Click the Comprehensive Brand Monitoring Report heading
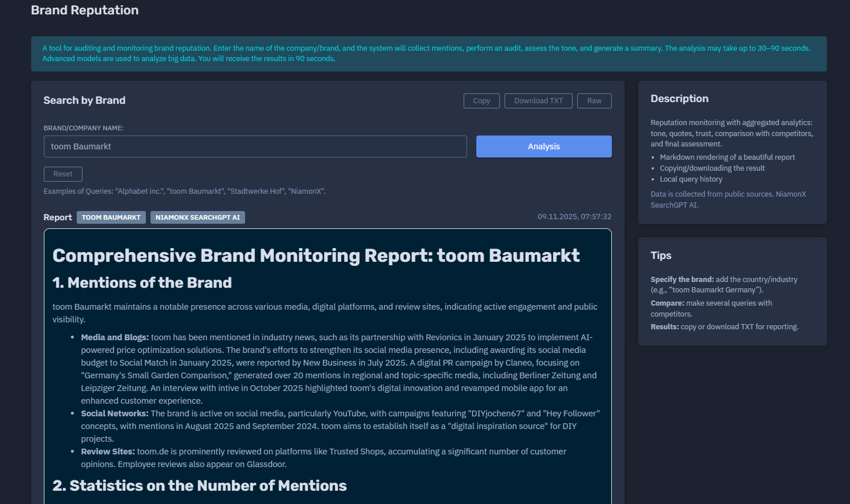Viewport: 850px width, 504px height. click(316, 255)
